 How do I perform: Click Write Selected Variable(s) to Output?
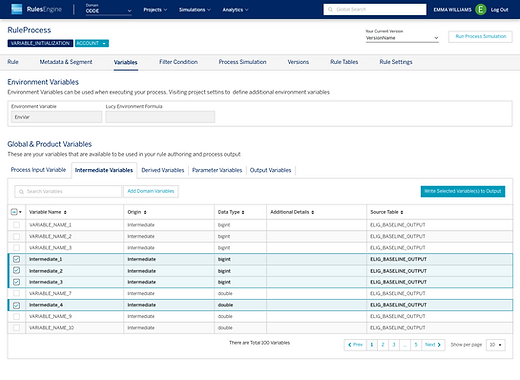463,191
